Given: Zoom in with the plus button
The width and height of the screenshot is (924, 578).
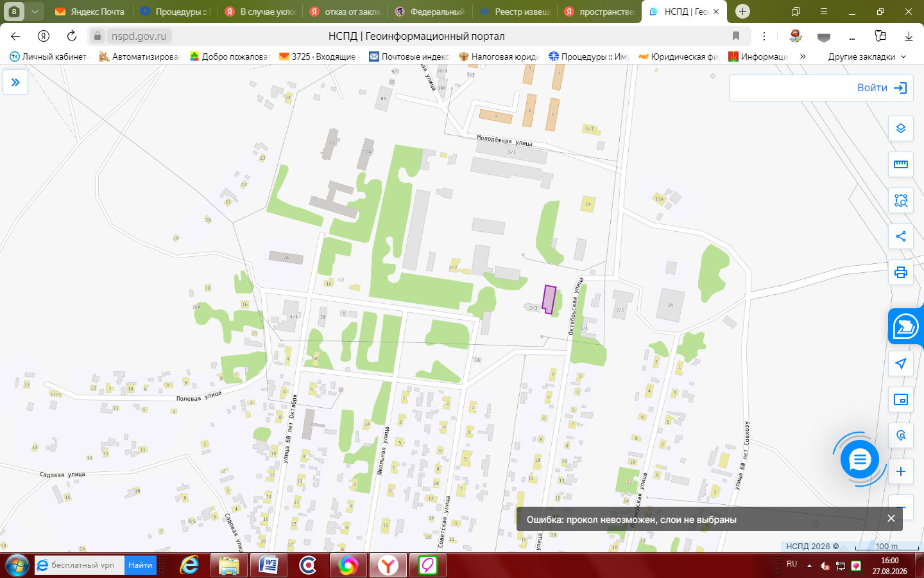Looking at the screenshot, I should point(901,471).
